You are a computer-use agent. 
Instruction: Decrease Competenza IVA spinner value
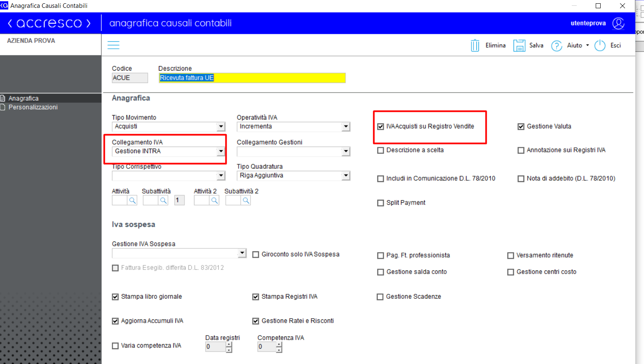pyautogui.click(x=279, y=350)
